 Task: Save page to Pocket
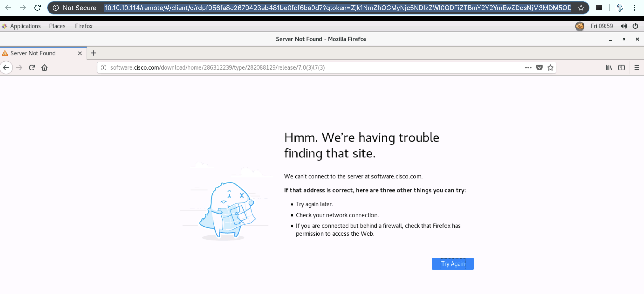539,67
